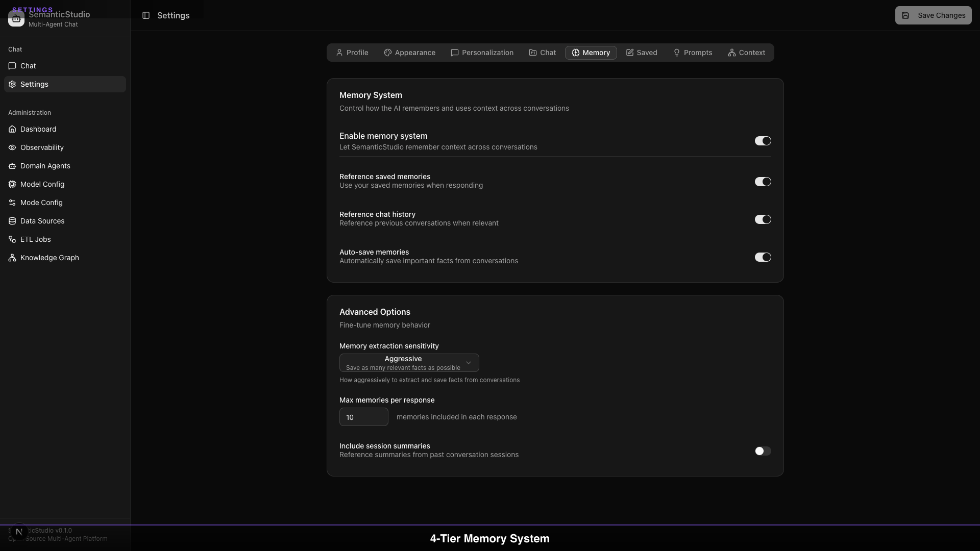Click the Save Changes button
980x551 pixels.
pos(933,15)
